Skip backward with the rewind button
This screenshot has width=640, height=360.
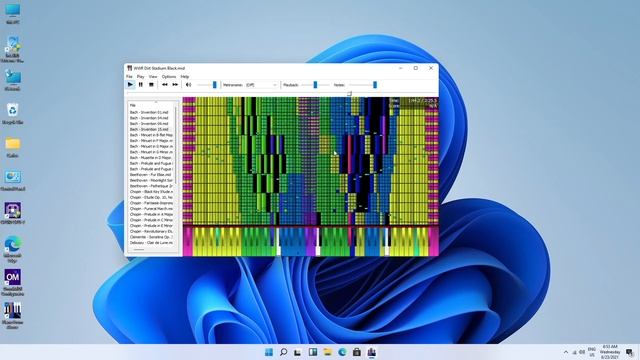pyautogui.click(x=164, y=84)
